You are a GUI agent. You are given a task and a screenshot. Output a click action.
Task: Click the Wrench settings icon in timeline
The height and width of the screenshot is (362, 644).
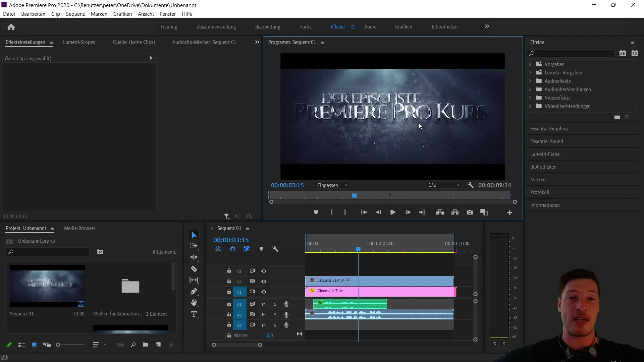[275, 249]
